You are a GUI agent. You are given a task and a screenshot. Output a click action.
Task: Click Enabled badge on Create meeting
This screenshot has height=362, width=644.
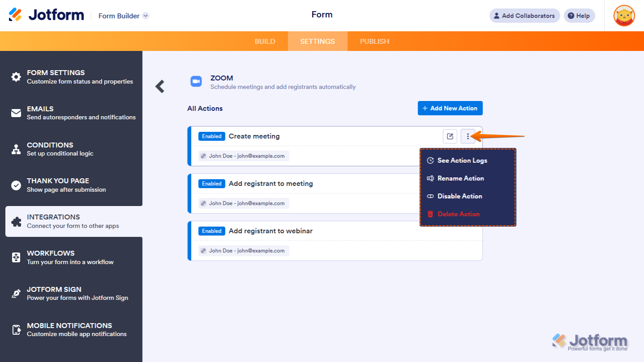pyautogui.click(x=212, y=136)
